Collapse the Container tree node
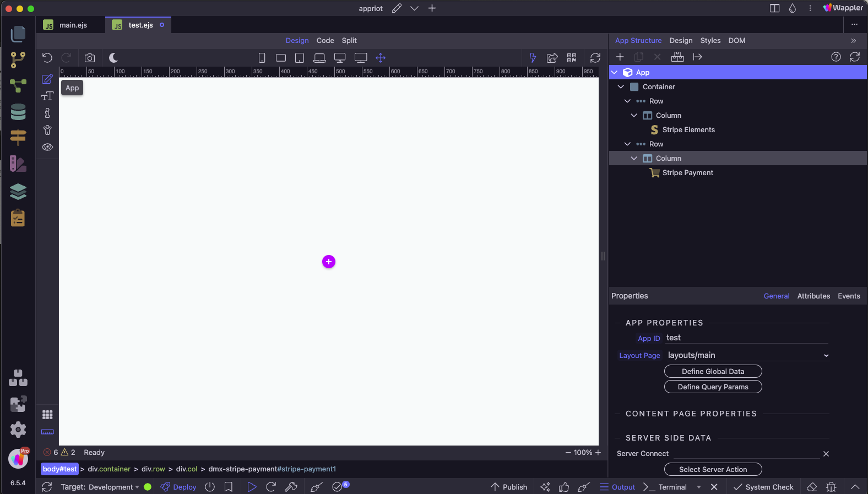Screen dimensions: 868x494 pos(621,87)
